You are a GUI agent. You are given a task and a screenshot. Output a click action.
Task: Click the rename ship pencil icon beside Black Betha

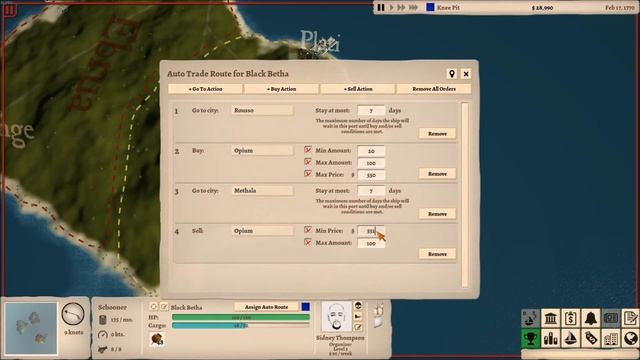click(x=164, y=307)
